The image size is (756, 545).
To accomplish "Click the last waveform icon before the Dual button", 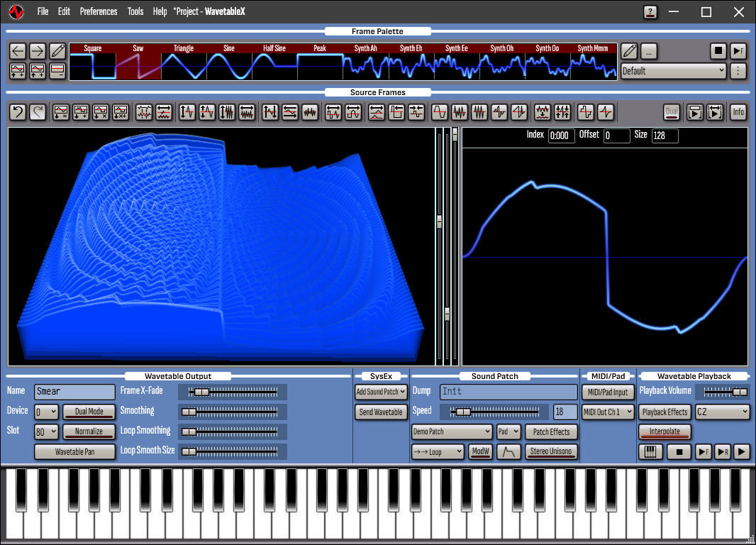I will [x=606, y=112].
